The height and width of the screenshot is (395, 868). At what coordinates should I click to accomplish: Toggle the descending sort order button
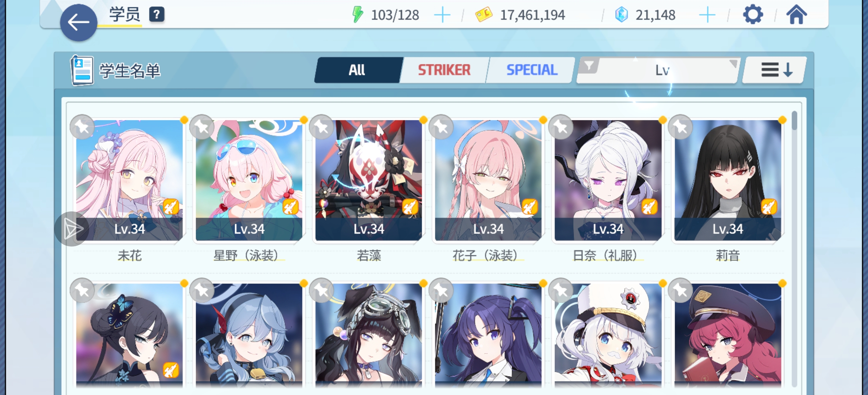[x=775, y=70]
